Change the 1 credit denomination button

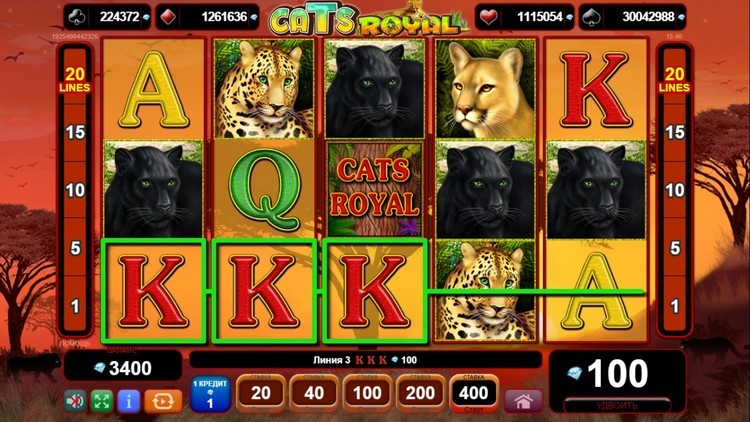click(x=210, y=394)
